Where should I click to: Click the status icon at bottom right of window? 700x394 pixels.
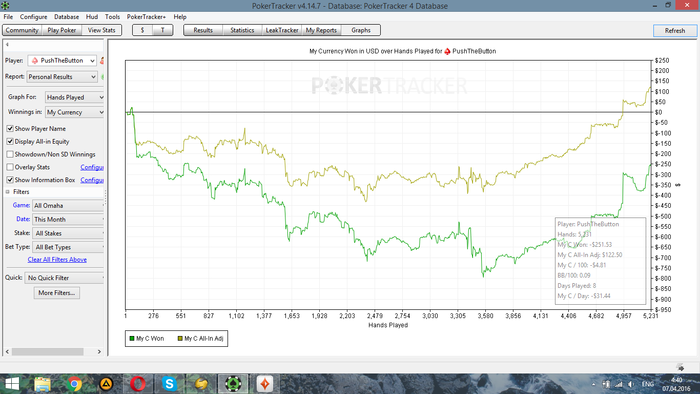[x=680, y=367]
